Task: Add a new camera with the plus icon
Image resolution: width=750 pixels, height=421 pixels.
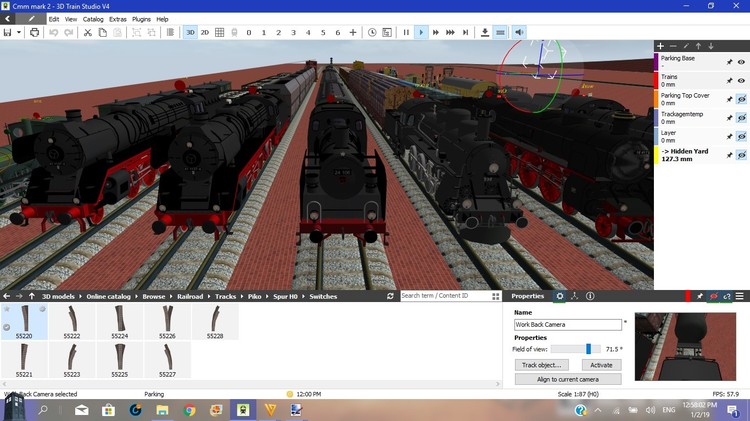Action: click(x=353, y=33)
